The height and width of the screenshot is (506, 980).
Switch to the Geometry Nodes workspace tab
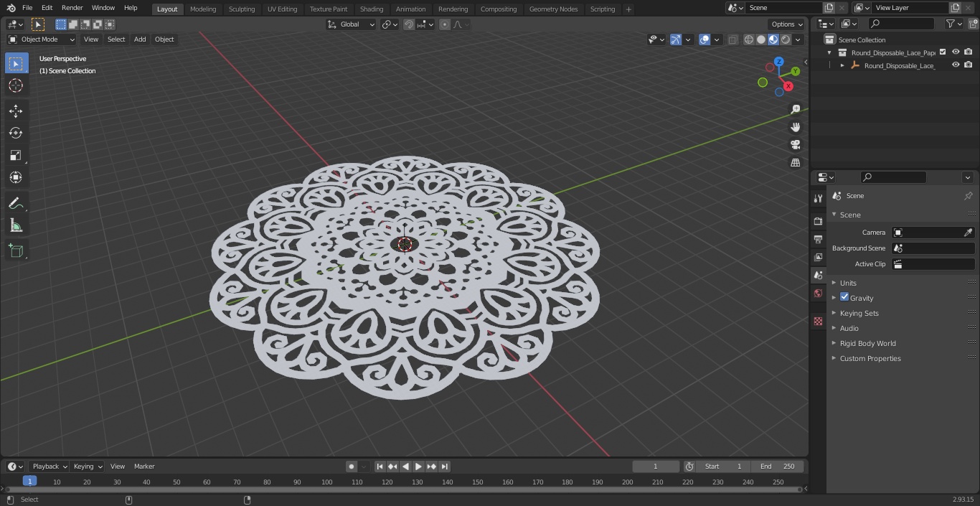[x=553, y=9]
